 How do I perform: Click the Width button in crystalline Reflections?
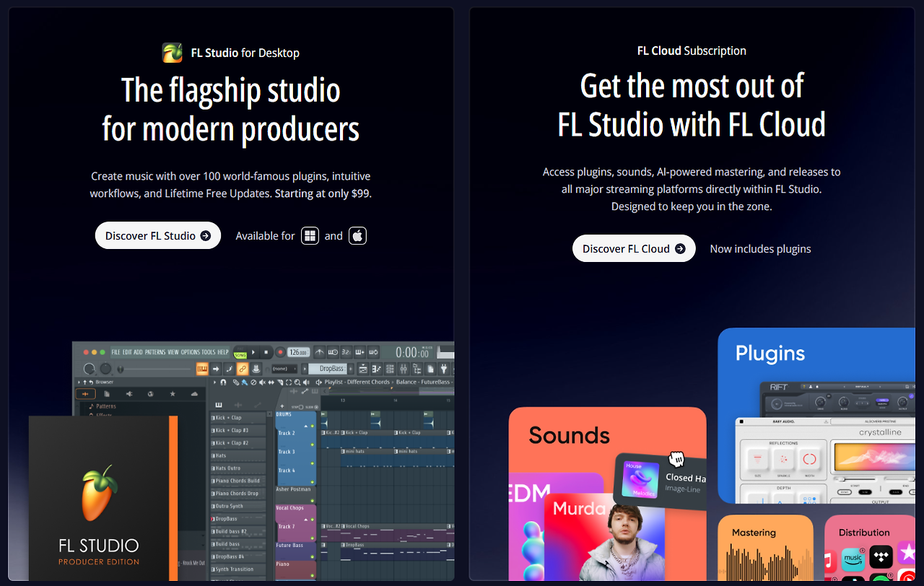point(811,459)
